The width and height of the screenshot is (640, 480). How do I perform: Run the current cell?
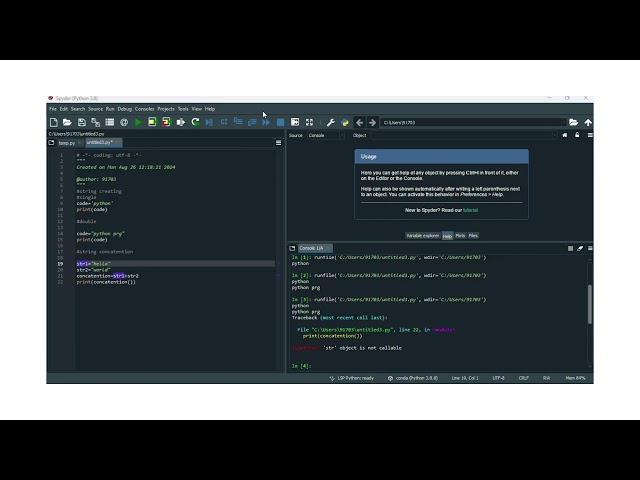[152, 122]
